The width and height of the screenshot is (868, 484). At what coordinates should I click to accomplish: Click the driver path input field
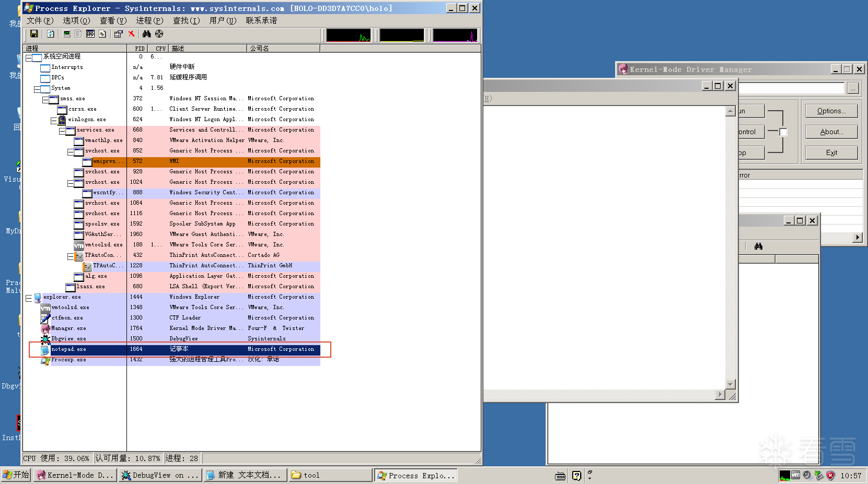tap(792, 88)
